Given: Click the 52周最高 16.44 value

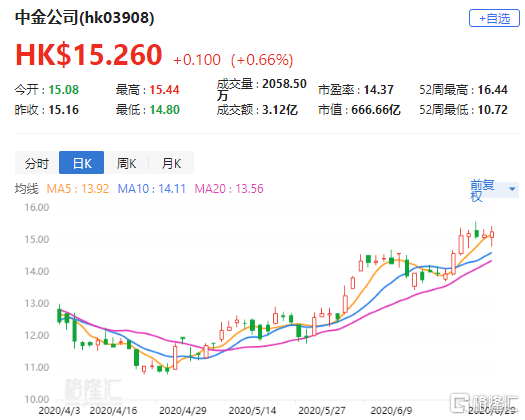Looking at the screenshot, I should 493,89.
